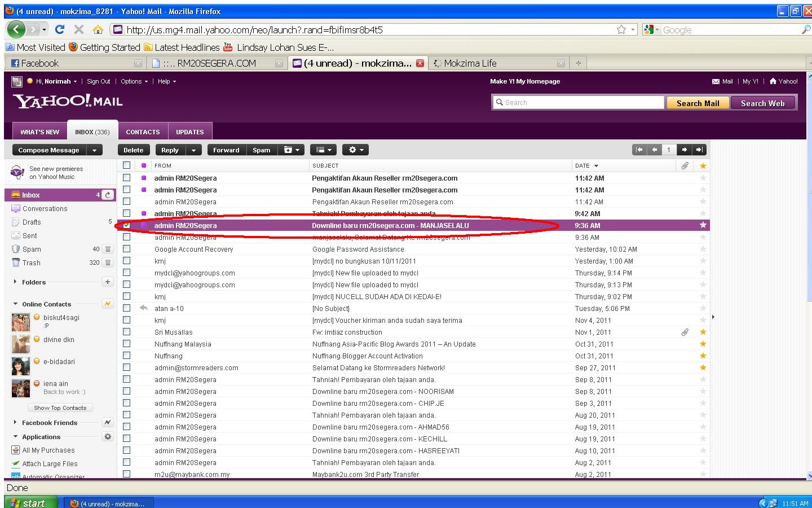This screenshot has width=812, height=508.
Task: Open the Move to folder dropdown
Action: click(x=292, y=150)
